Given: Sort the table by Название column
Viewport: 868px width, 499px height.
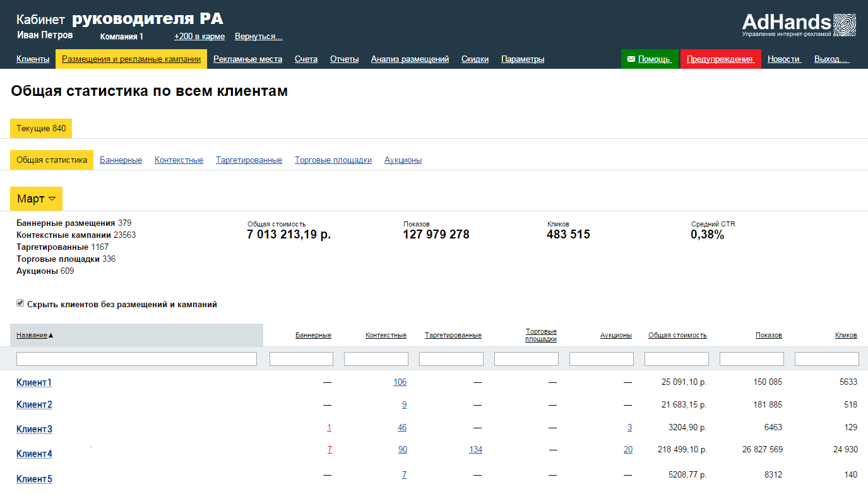Looking at the screenshot, I should point(32,335).
